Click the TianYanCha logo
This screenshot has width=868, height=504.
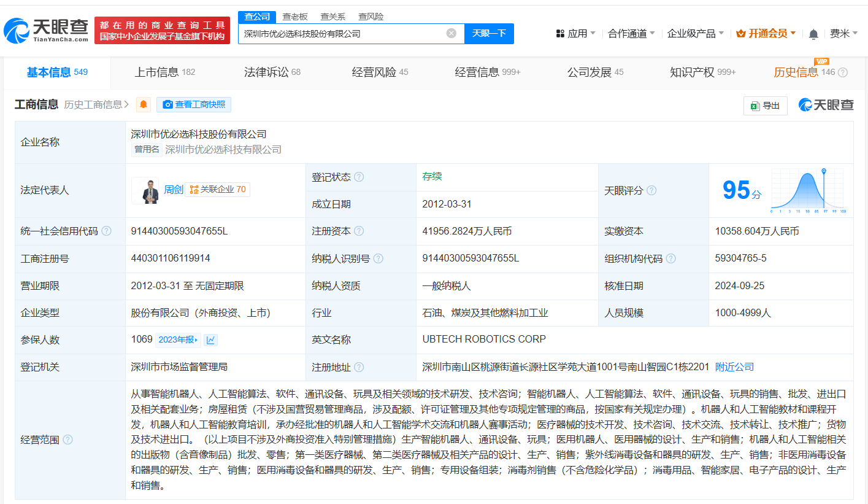click(x=46, y=29)
